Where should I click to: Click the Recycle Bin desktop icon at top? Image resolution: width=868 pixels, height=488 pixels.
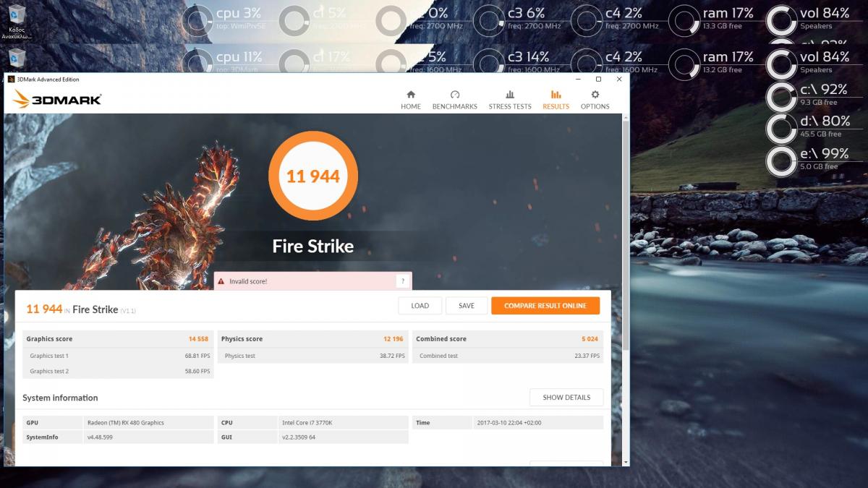(16, 22)
